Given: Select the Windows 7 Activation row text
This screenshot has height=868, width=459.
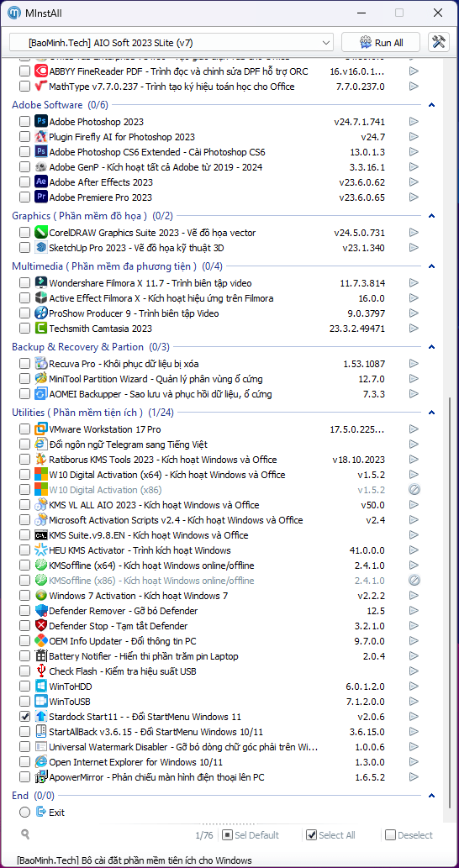Looking at the screenshot, I should (x=139, y=596).
